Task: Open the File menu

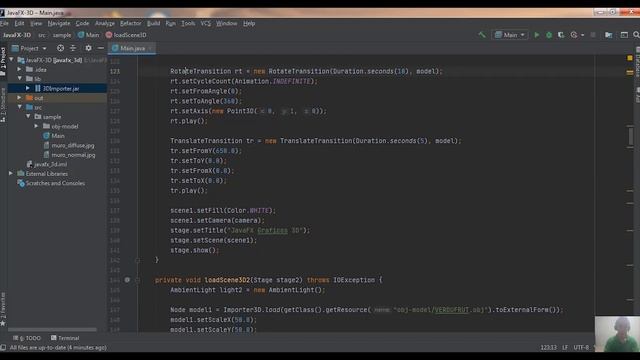Action: click(x=4, y=23)
